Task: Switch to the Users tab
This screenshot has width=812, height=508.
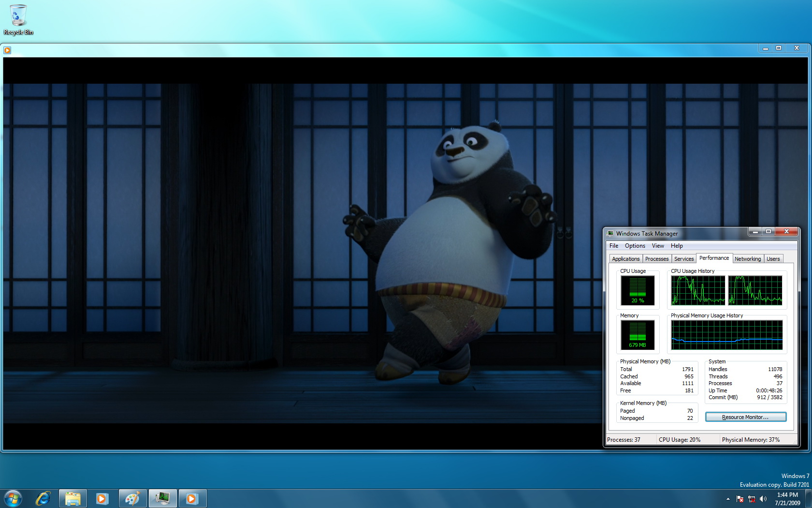Action: click(x=773, y=259)
